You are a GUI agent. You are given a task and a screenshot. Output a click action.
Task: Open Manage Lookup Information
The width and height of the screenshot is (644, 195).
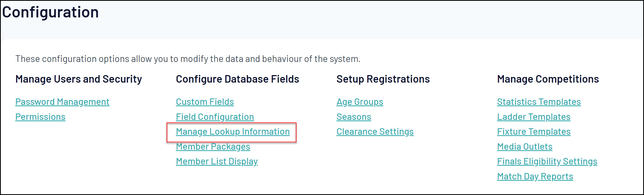coord(233,132)
